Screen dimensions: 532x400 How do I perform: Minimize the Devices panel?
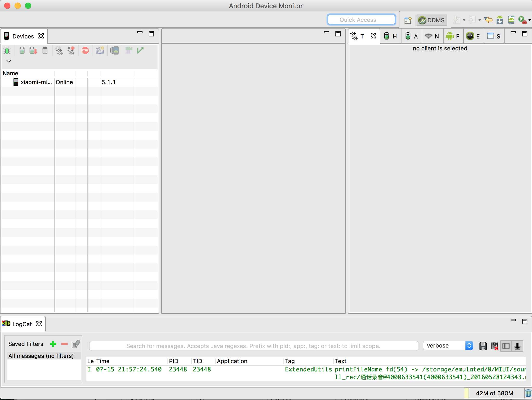click(x=140, y=33)
